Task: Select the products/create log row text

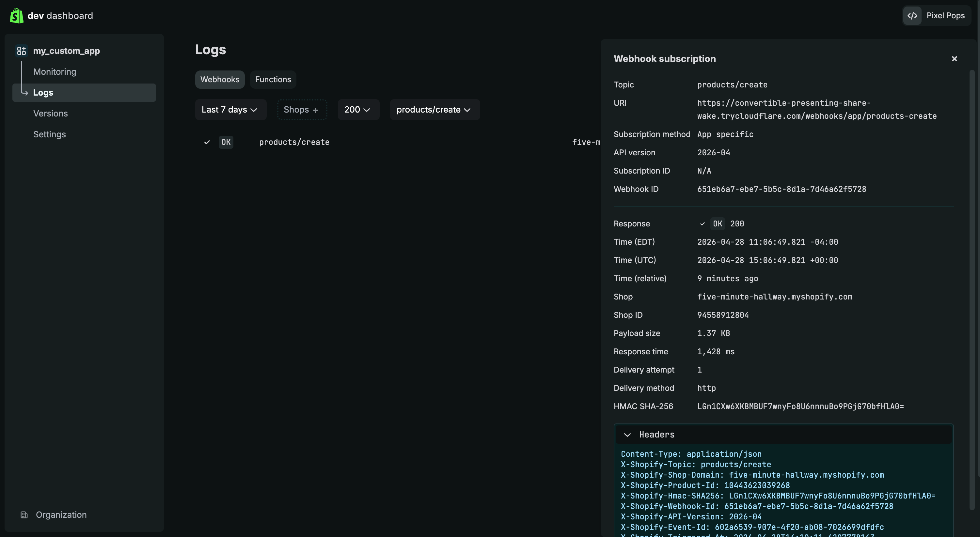Action: (294, 142)
